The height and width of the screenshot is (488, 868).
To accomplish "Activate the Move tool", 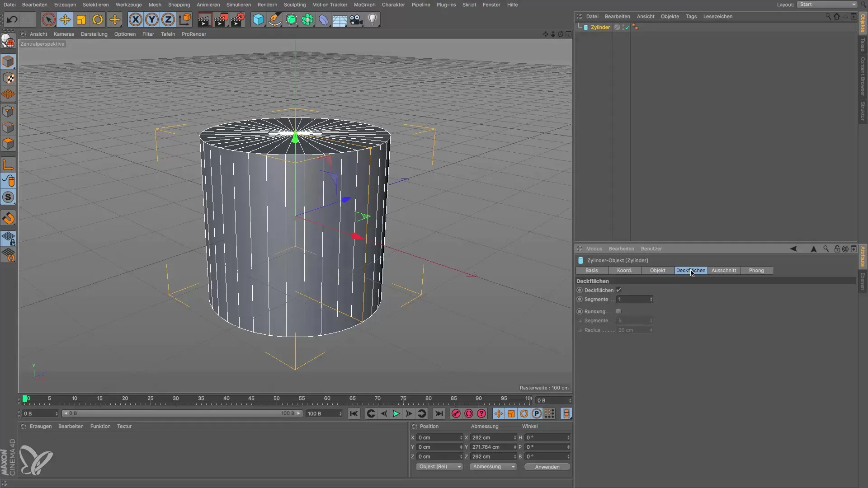I will [65, 19].
